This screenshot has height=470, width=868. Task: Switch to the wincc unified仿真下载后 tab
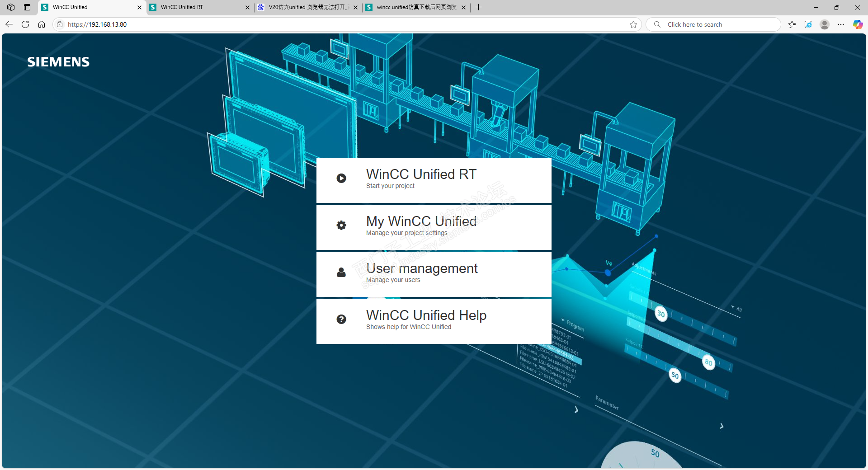coord(416,7)
